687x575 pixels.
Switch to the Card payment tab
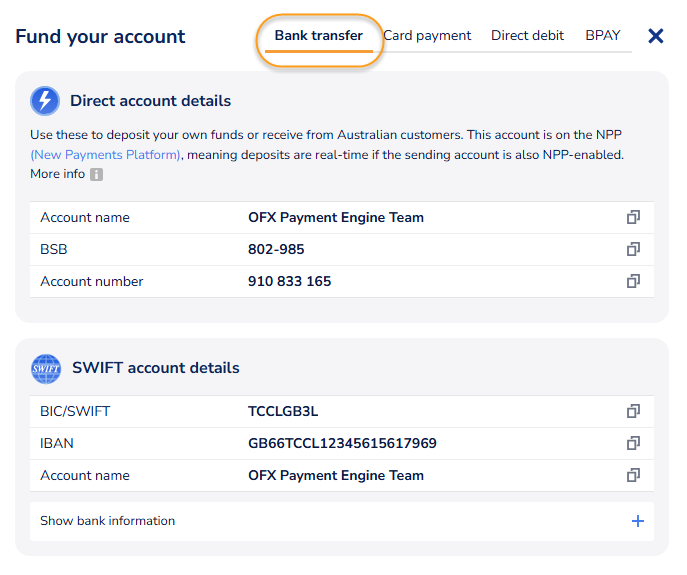pos(427,36)
